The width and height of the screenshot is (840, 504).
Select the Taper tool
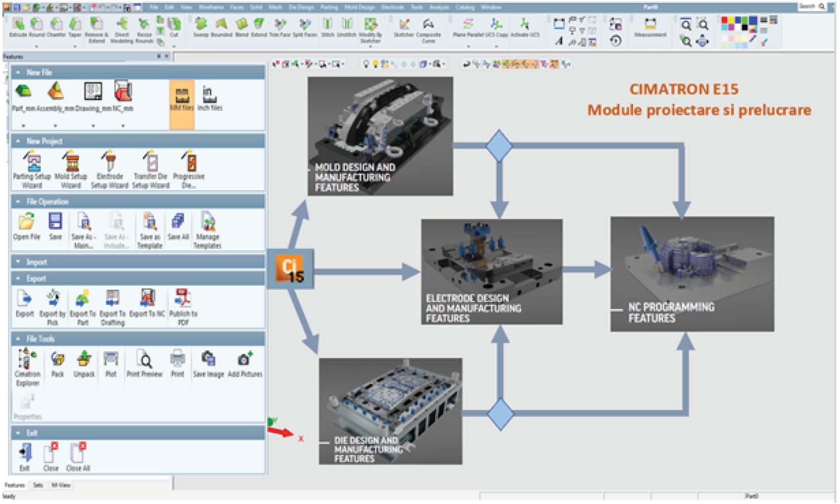pyautogui.click(x=75, y=27)
